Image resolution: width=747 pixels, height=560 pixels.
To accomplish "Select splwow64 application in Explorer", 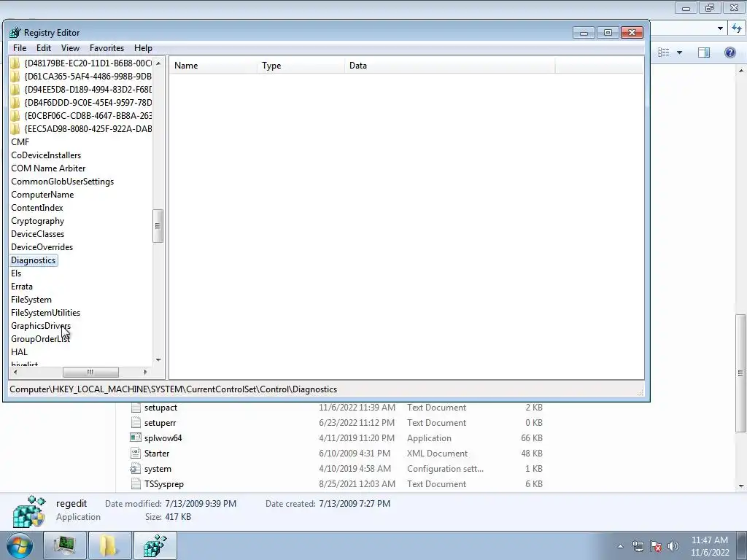I will (x=163, y=438).
